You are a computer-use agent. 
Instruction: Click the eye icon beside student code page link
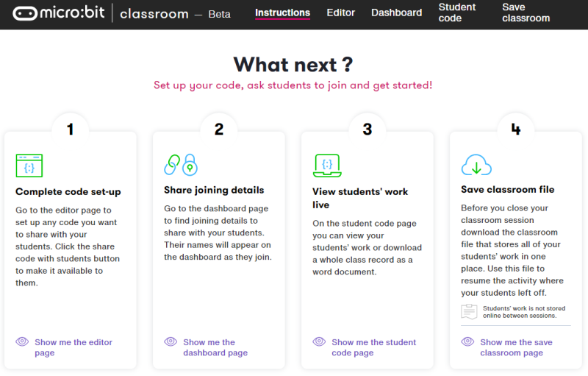(x=319, y=341)
